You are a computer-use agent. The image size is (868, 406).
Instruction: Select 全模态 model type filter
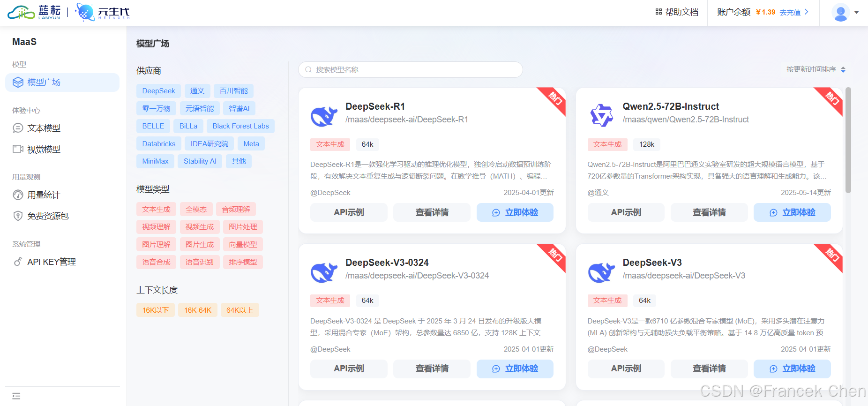(x=196, y=210)
